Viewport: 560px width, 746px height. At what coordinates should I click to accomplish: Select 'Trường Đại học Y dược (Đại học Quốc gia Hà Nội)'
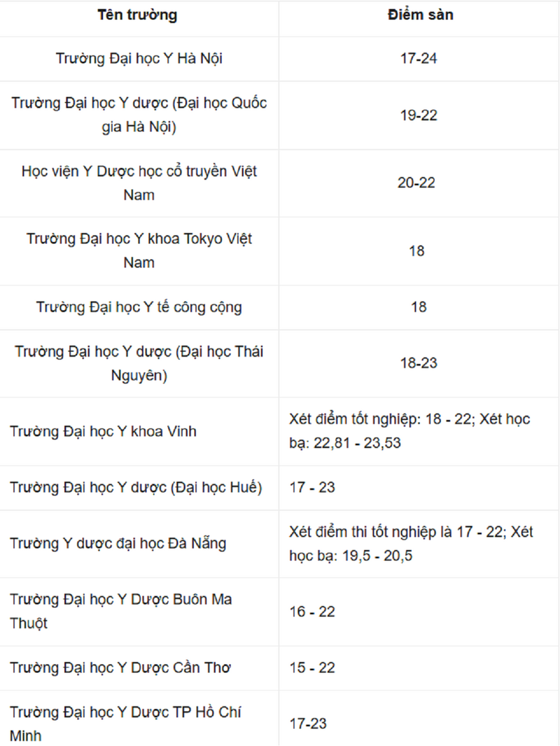139,115
